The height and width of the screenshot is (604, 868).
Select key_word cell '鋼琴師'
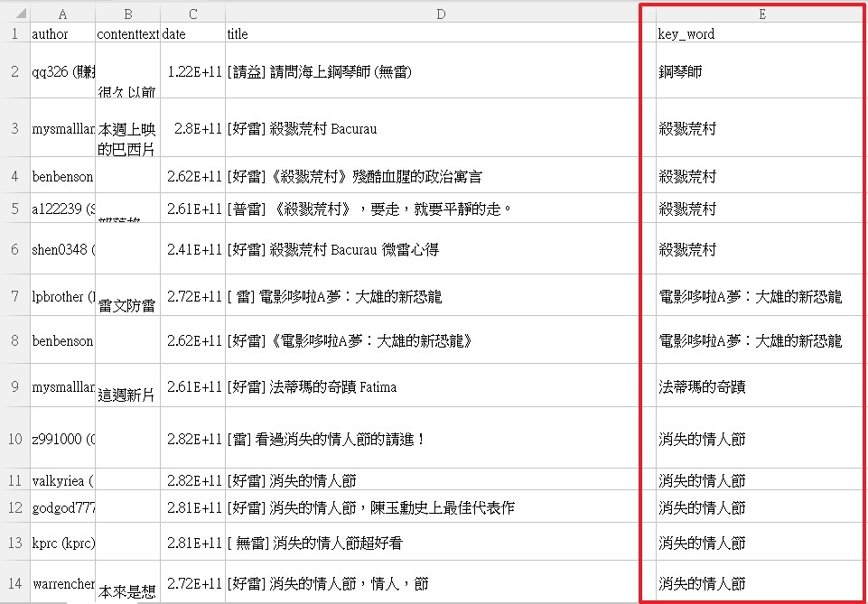[x=761, y=70]
